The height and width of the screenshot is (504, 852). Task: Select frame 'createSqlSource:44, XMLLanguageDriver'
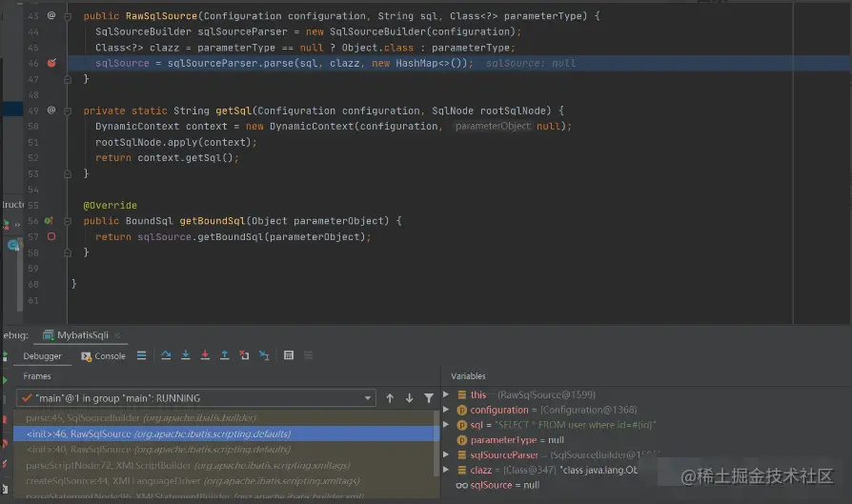(225, 480)
